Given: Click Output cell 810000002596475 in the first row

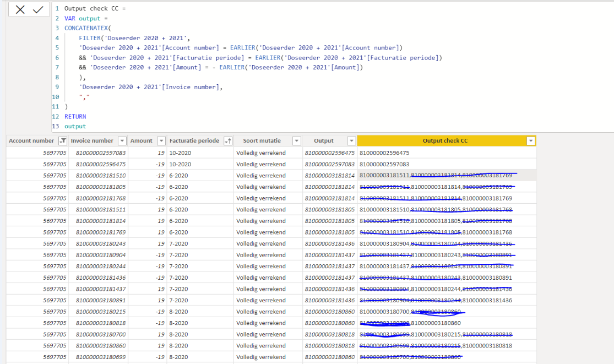Looking at the screenshot, I should 330,153.
